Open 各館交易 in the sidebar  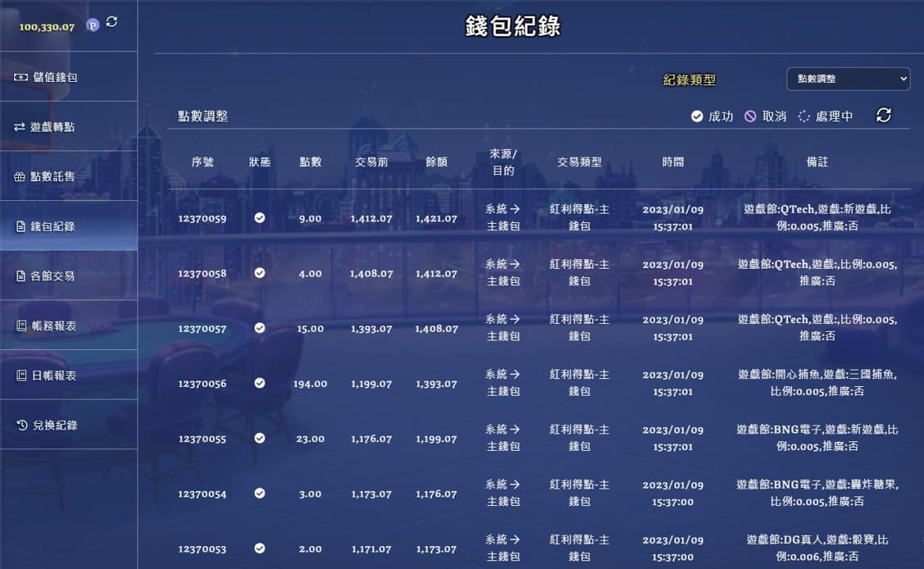coord(68,275)
